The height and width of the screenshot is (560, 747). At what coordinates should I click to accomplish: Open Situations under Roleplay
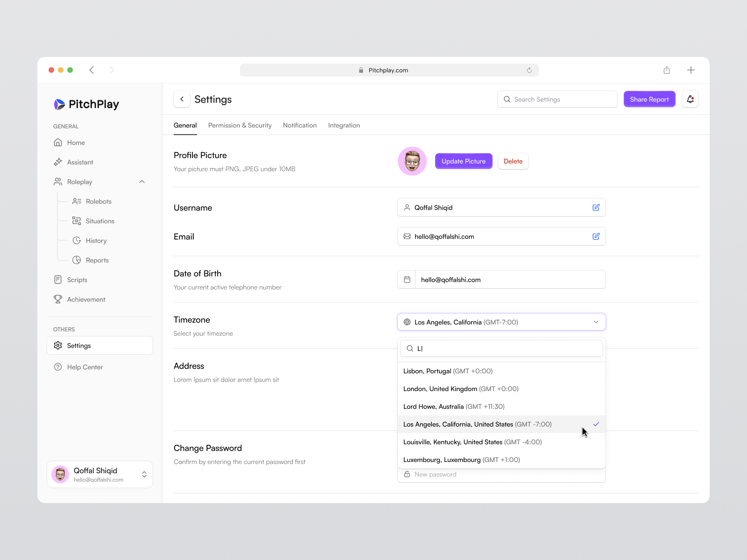point(77,221)
